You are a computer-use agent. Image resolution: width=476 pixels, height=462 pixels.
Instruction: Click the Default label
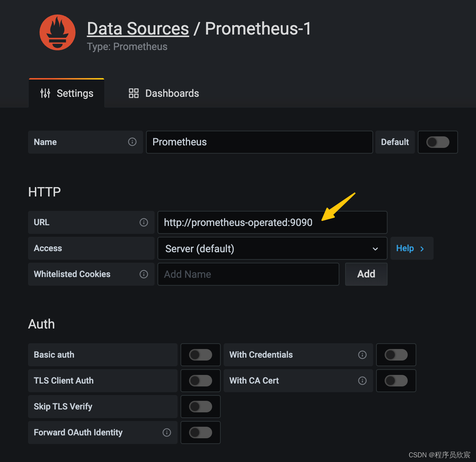click(x=395, y=142)
